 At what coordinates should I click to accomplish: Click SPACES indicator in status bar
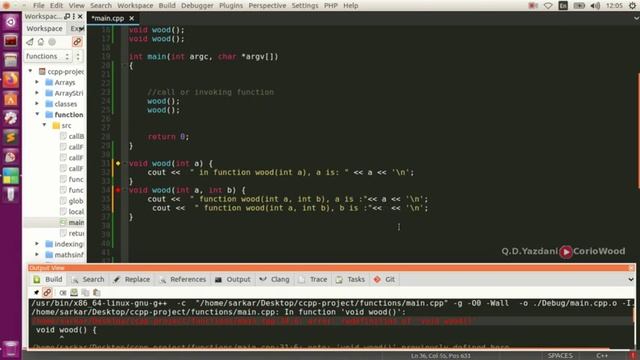pos(560,356)
